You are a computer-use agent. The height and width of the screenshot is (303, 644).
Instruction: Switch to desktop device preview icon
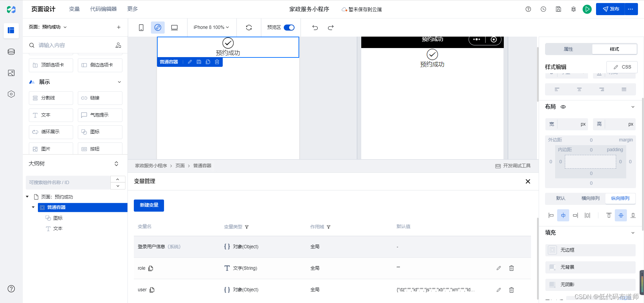coord(174,28)
